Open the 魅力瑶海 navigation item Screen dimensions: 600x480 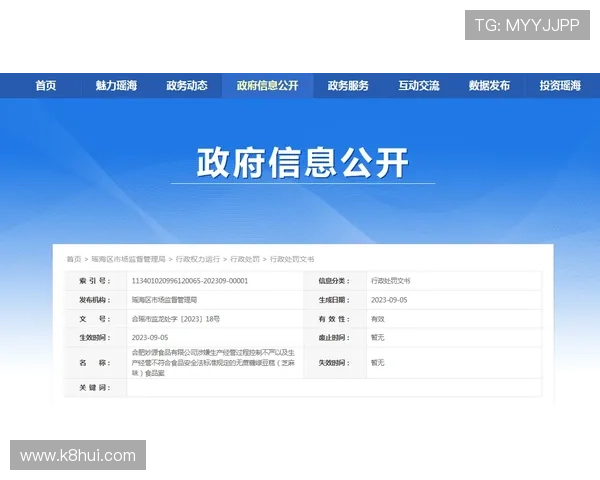tap(116, 85)
